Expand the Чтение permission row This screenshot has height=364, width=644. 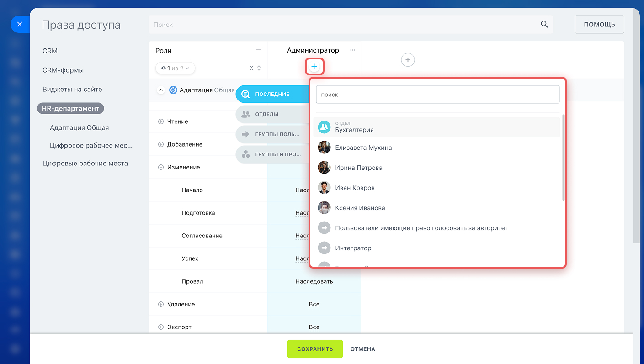160,121
